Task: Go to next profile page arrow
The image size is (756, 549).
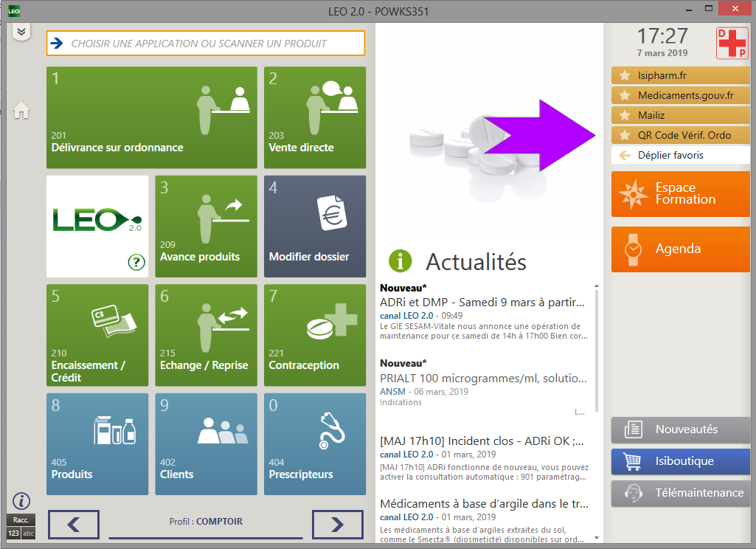Action: [x=338, y=525]
